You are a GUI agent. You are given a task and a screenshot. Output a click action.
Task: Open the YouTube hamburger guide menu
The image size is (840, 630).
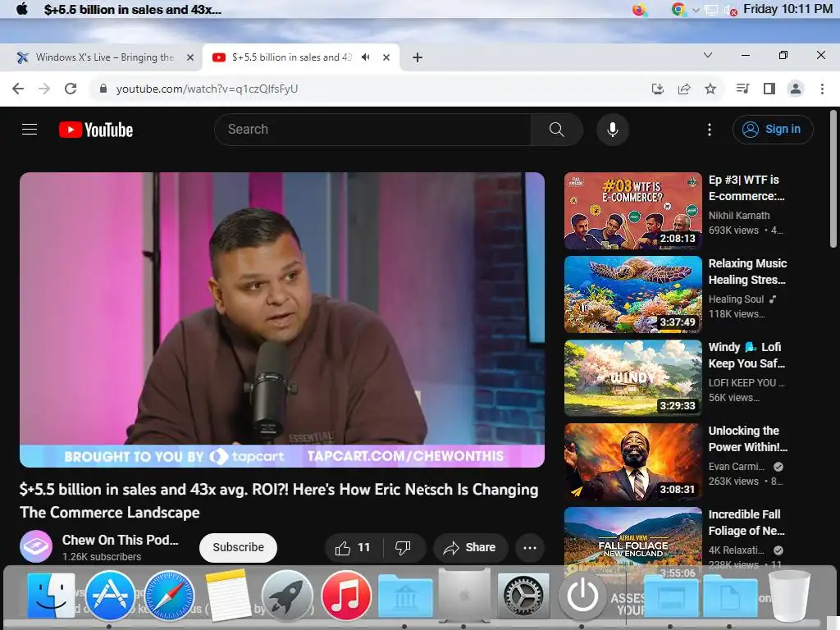pos(30,129)
